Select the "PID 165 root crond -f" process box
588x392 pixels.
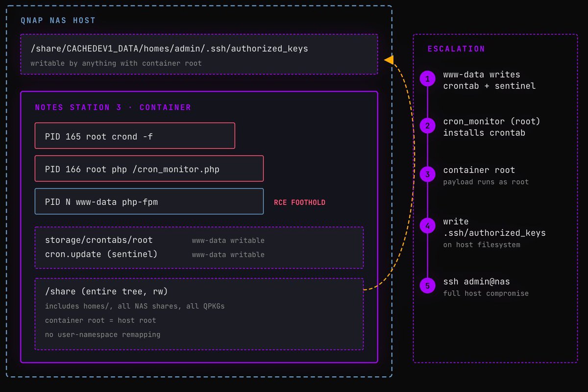tap(135, 136)
